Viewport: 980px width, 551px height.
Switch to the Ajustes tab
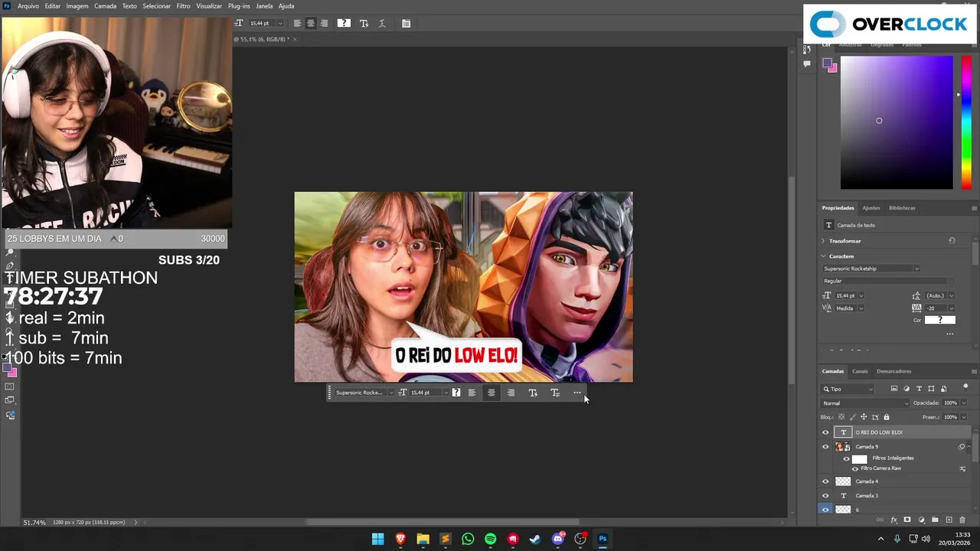click(871, 208)
